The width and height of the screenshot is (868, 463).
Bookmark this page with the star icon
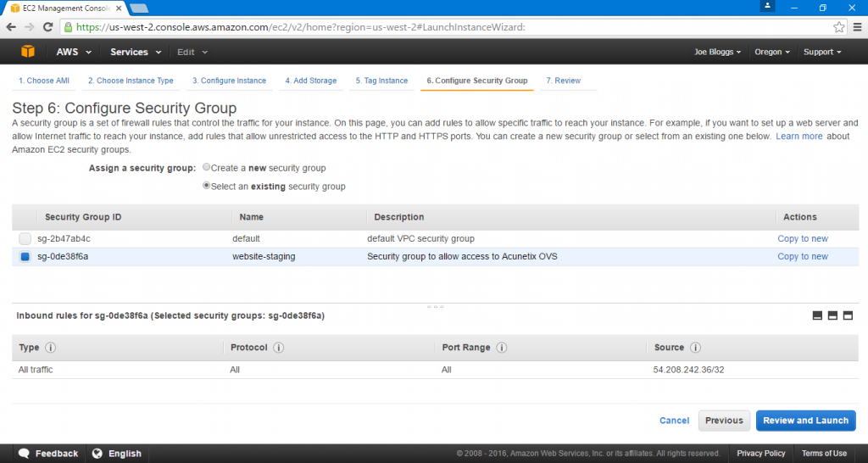838,26
